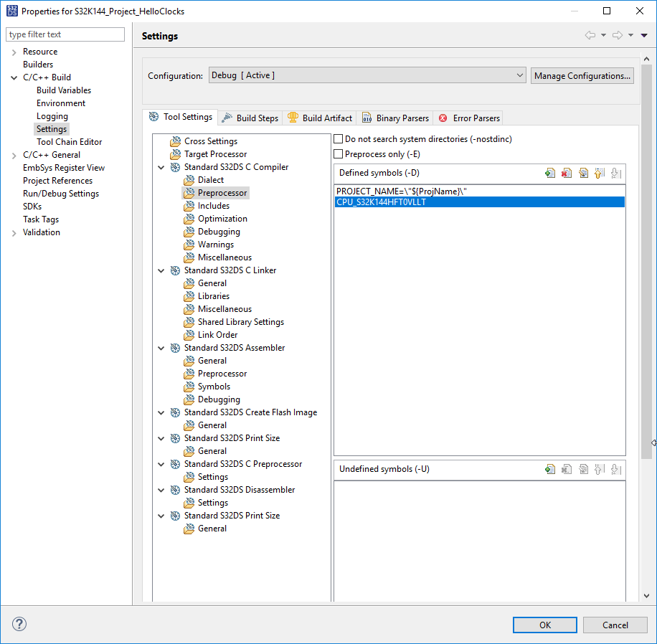The height and width of the screenshot is (644, 657).
Task: Click the Dialect folder icon
Action: tap(189, 180)
